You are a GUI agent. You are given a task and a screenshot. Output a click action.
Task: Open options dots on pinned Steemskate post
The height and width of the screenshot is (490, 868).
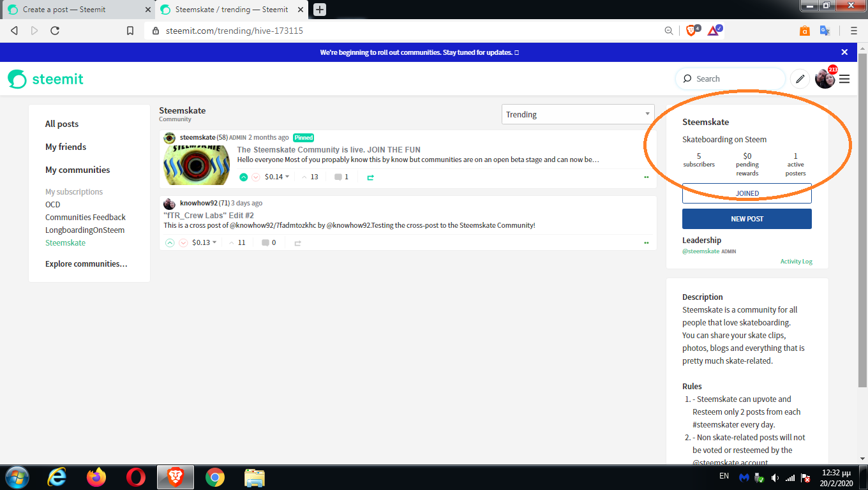[647, 177]
